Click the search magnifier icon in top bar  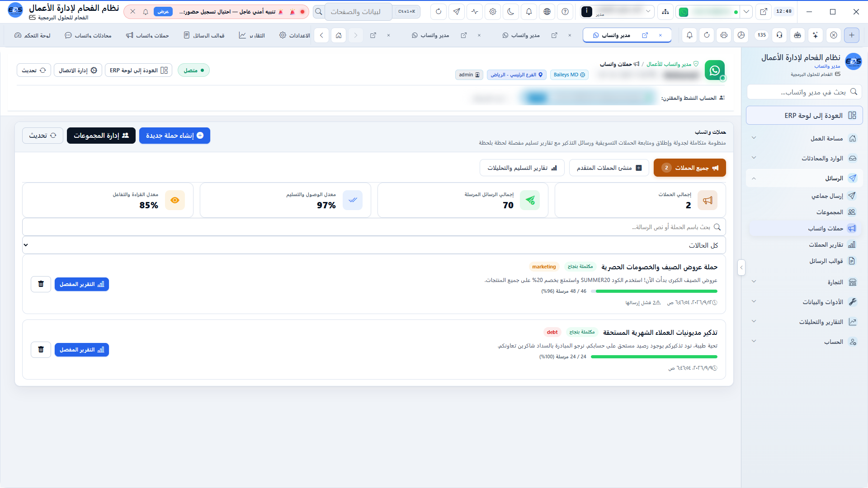[x=319, y=12]
